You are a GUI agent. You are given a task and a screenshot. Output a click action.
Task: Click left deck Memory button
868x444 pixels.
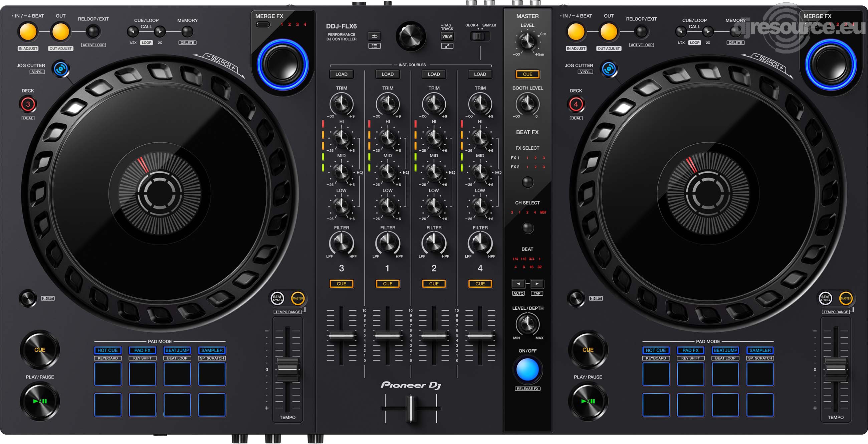coord(187,32)
